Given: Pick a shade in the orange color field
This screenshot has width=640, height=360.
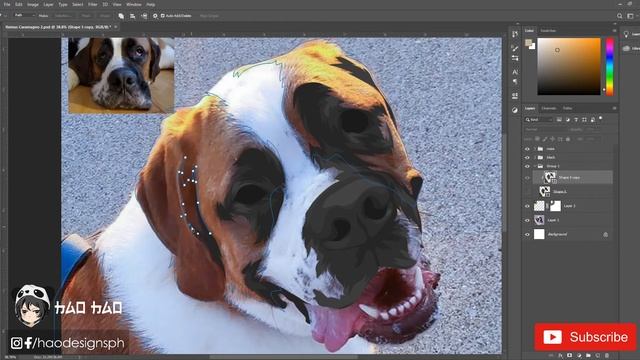Looking at the screenshot, I should (x=569, y=67).
